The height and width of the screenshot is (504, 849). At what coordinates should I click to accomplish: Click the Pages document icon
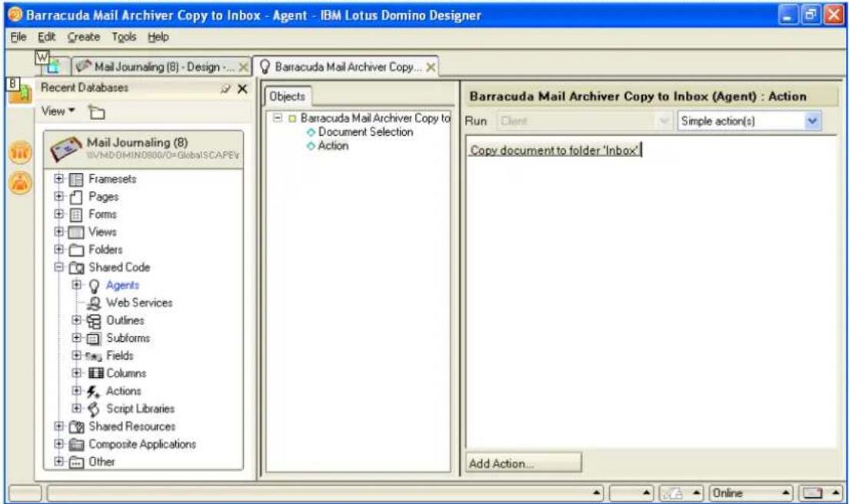pyautogui.click(x=76, y=197)
